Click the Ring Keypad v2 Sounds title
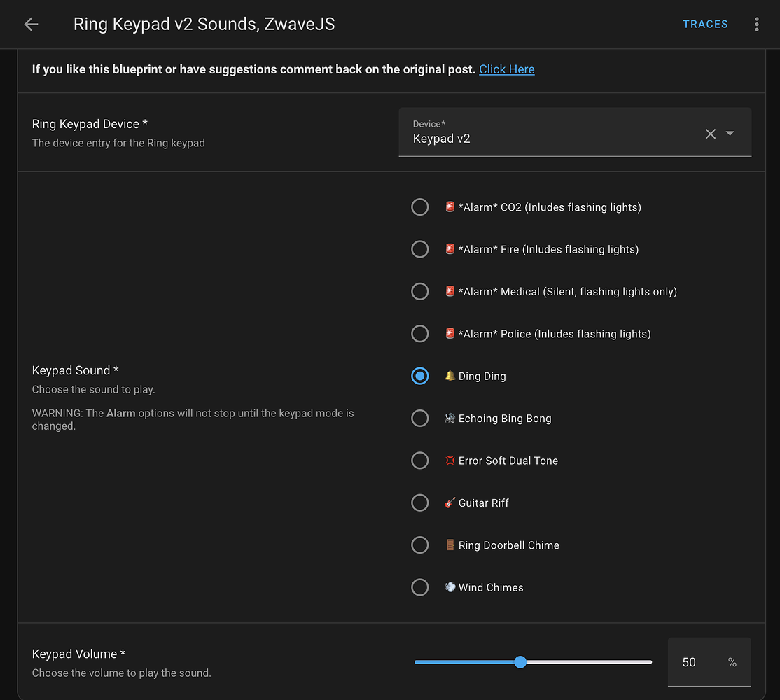This screenshot has width=780, height=700. tap(204, 24)
